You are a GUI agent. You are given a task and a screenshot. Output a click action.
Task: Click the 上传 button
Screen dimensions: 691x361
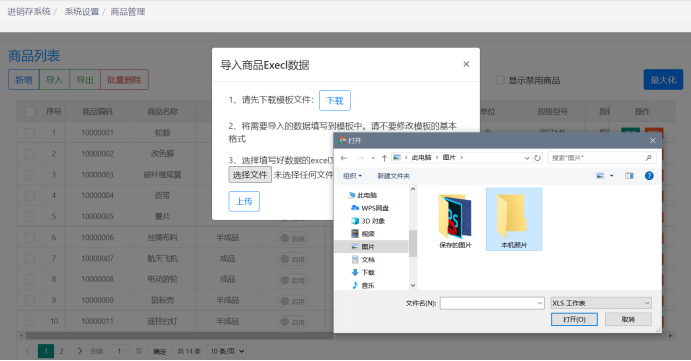[x=244, y=201]
